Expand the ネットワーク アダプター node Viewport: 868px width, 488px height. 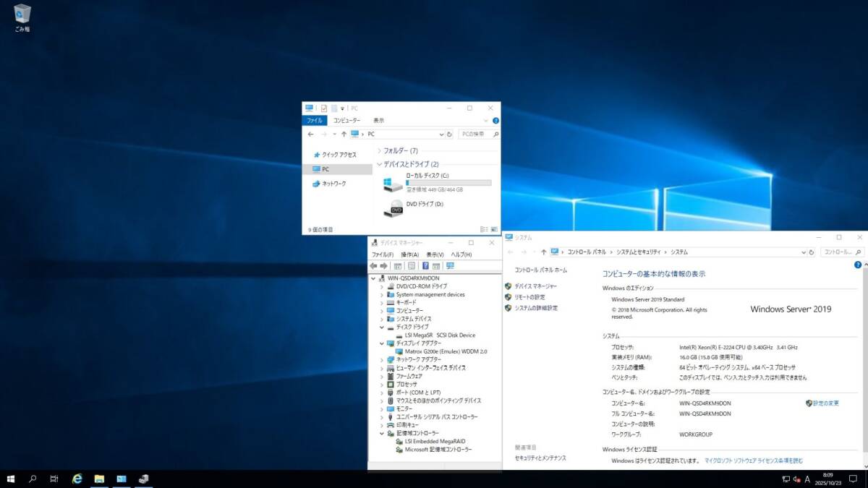(x=382, y=359)
